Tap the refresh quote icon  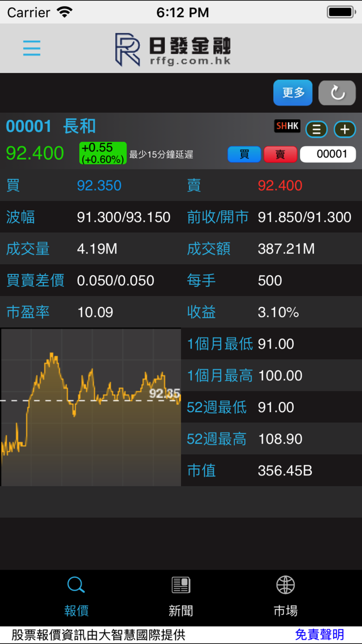337,93
